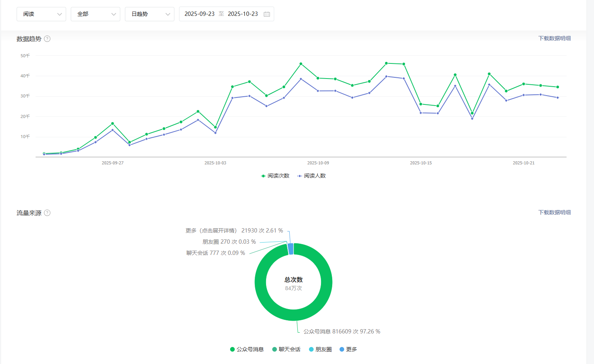Viewport: 594px width, 364px height.
Task: Click the blue 更多 slice of donut
Action: [291, 249]
